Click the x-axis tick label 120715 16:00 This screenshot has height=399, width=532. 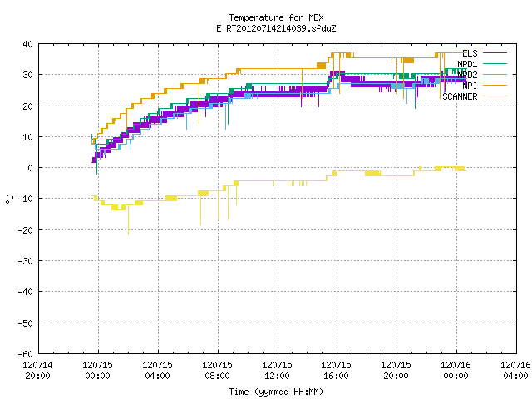click(x=336, y=371)
